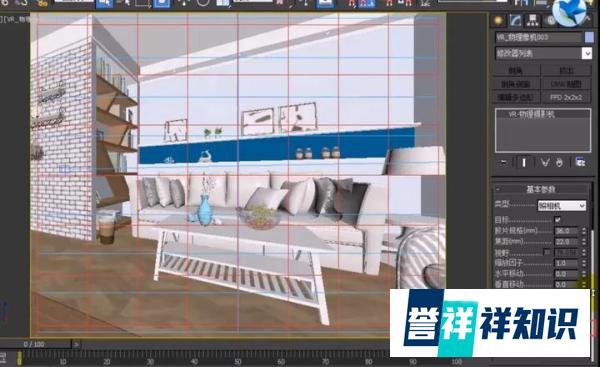Toggle the Pin Stack icon
This screenshot has width=600, height=367.
pyautogui.click(x=504, y=163)
